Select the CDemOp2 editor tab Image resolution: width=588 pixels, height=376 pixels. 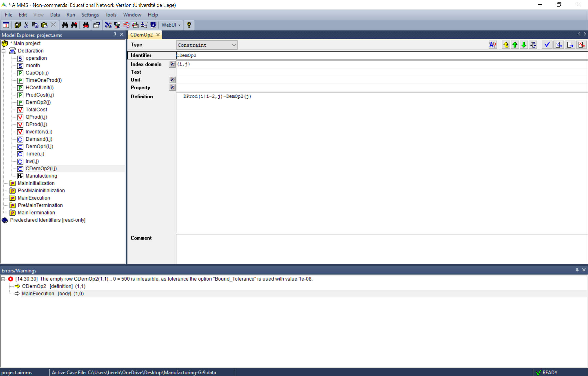(x=142, y=35)
